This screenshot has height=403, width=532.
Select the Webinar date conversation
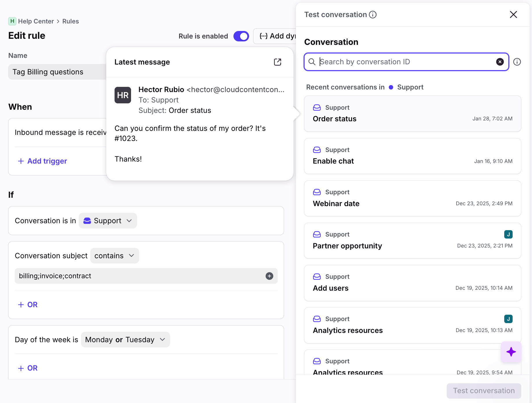point(412,198)
